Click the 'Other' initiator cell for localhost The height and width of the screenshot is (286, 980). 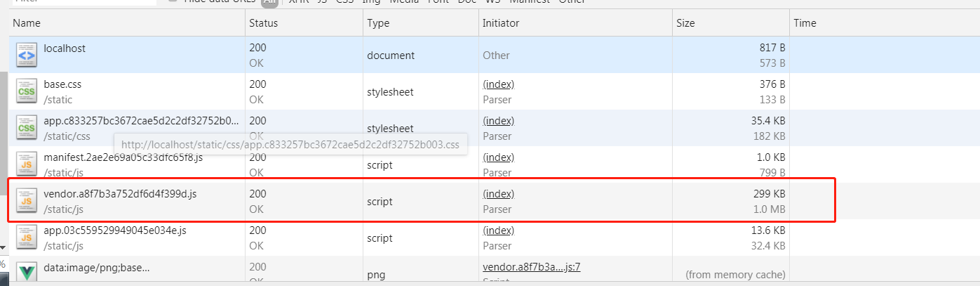coord(496,56)
